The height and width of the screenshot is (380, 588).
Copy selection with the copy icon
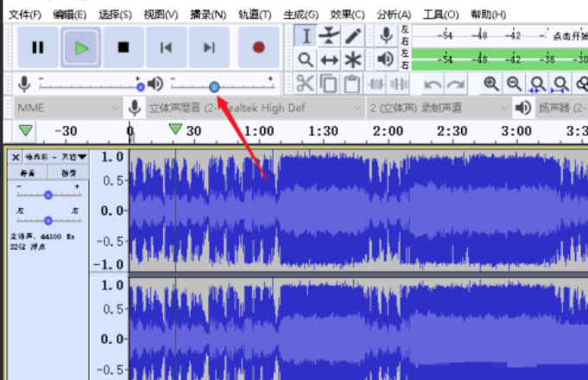[x=328, y=84]
